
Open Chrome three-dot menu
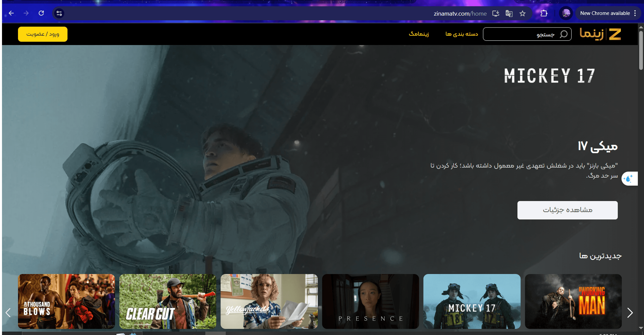coord(635,13)
